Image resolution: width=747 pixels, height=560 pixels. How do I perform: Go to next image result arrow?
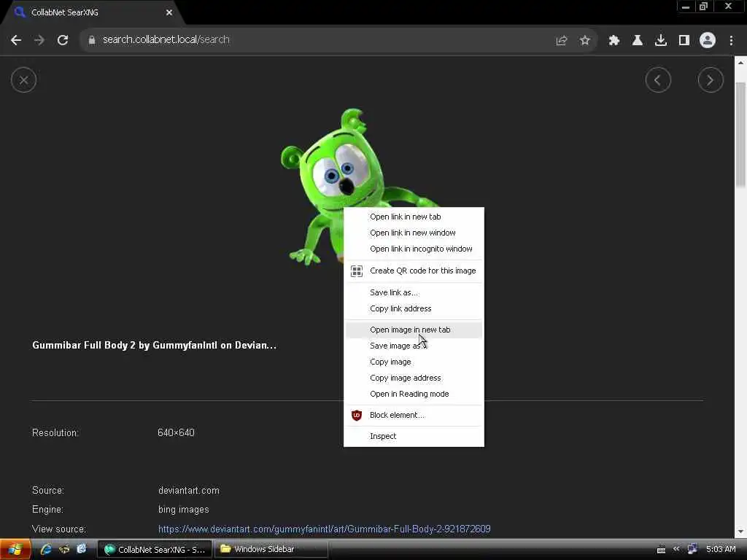click(711, 80)
